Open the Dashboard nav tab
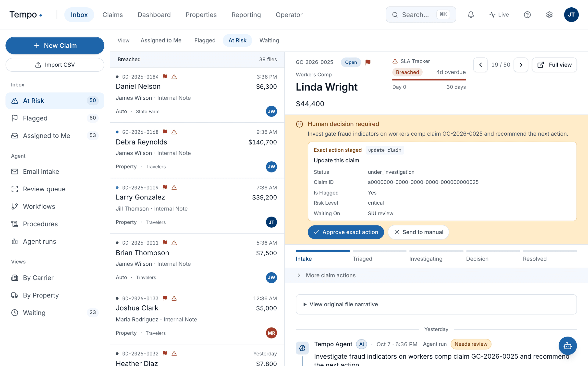 tap(154, 15)
